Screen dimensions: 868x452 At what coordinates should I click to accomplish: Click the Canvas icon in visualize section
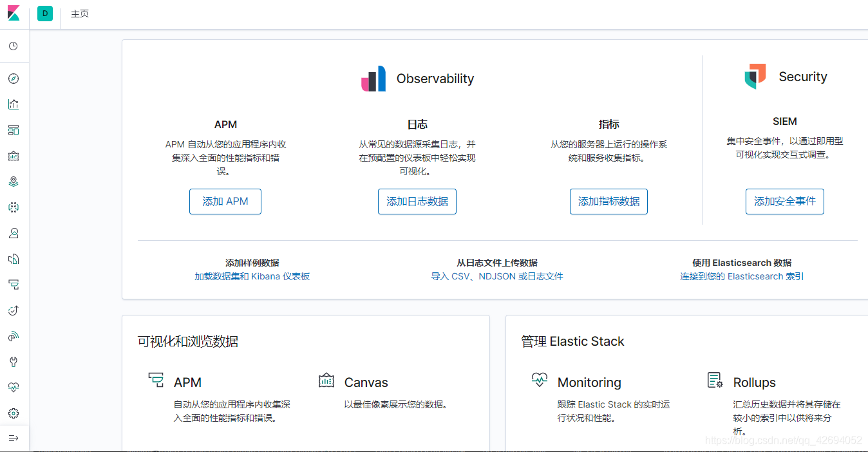[x=326, y=380]
